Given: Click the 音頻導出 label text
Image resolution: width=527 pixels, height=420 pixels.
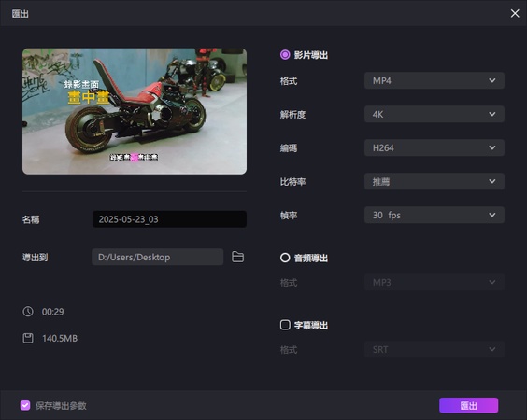Looking at the screenshot, I should pyautogui.click(x=311, y=259).
